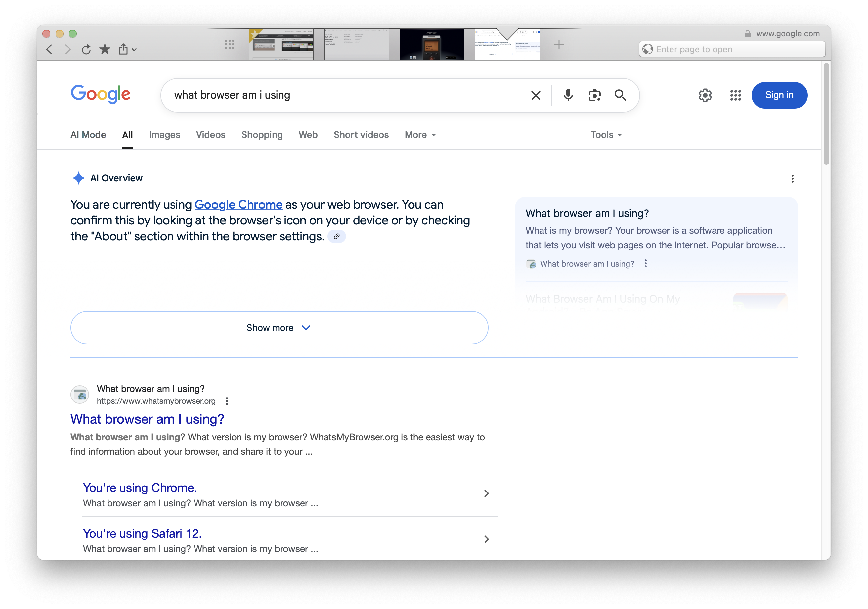Open the Google Chrome link
Screen dimensions: 868x609
click(x=239, y=204)
